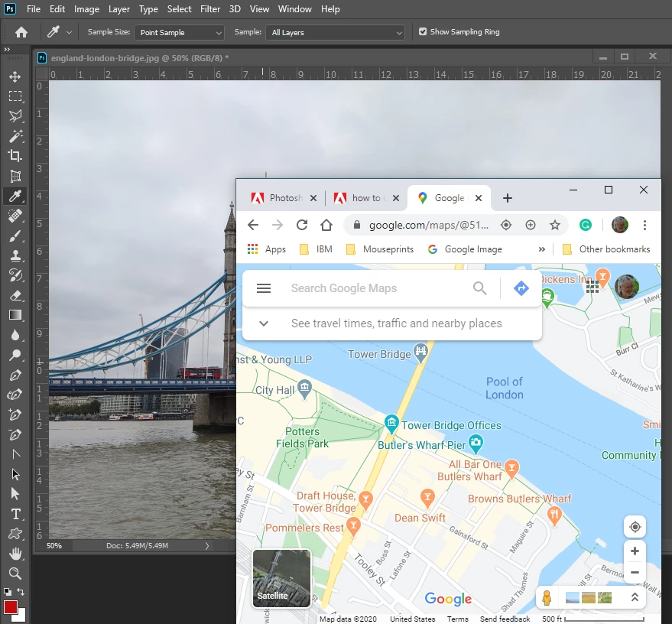The height and width of the screenshot is (624, 672).
Task: Select the Path Selection tool
Action: coord(15,474)
